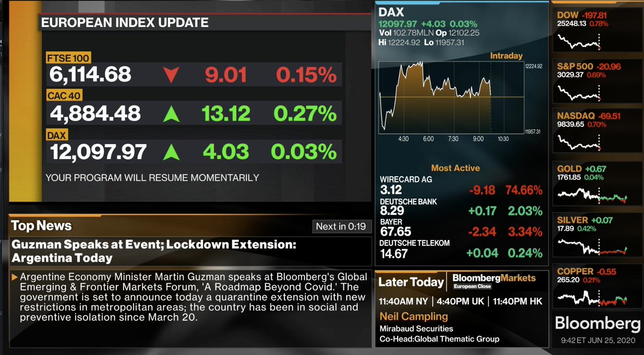644x355 pixels.
Task: Select the DEUTSCHE TELEKOM row
Action: click(x=460, y=249)
